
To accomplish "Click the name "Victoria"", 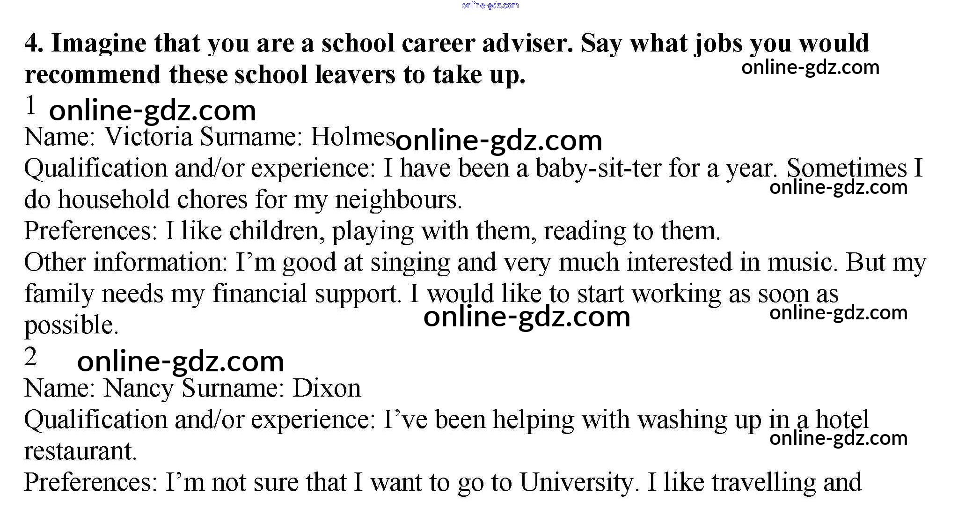I will tap(148, 138).
